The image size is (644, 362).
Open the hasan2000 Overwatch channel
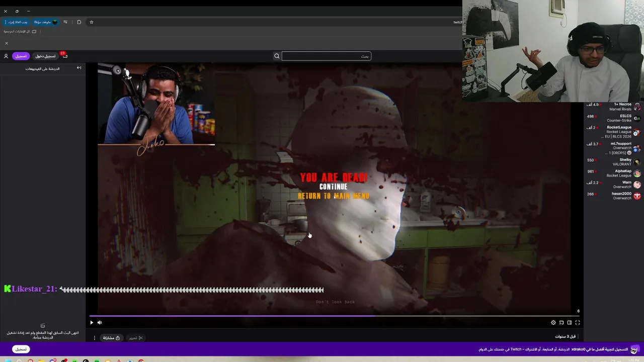point(613,196)
